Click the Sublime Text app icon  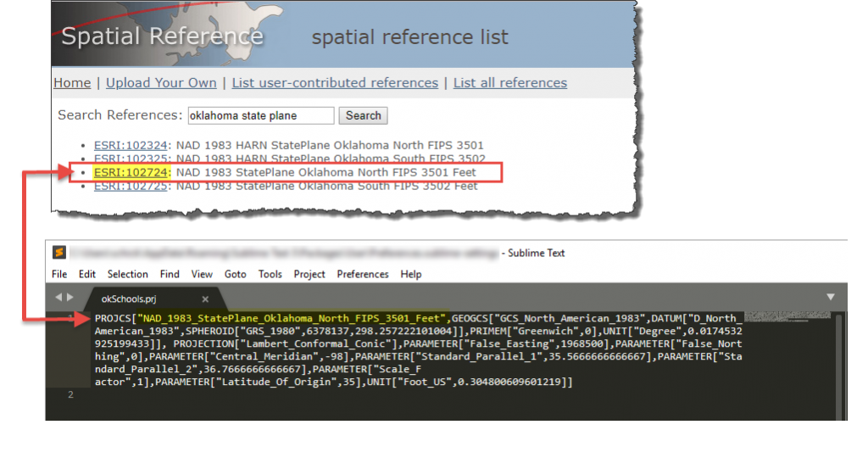point(59,253)
